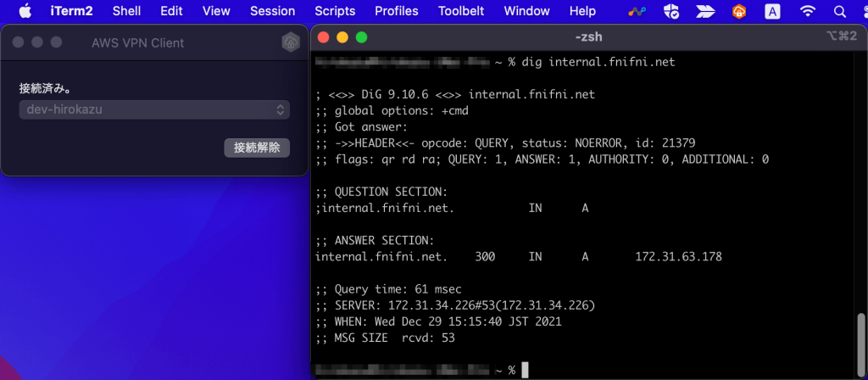Close the AWS VPN Client window
This screenshot has height=380, width=868.
pyautogui.click(x=19, y=42)
